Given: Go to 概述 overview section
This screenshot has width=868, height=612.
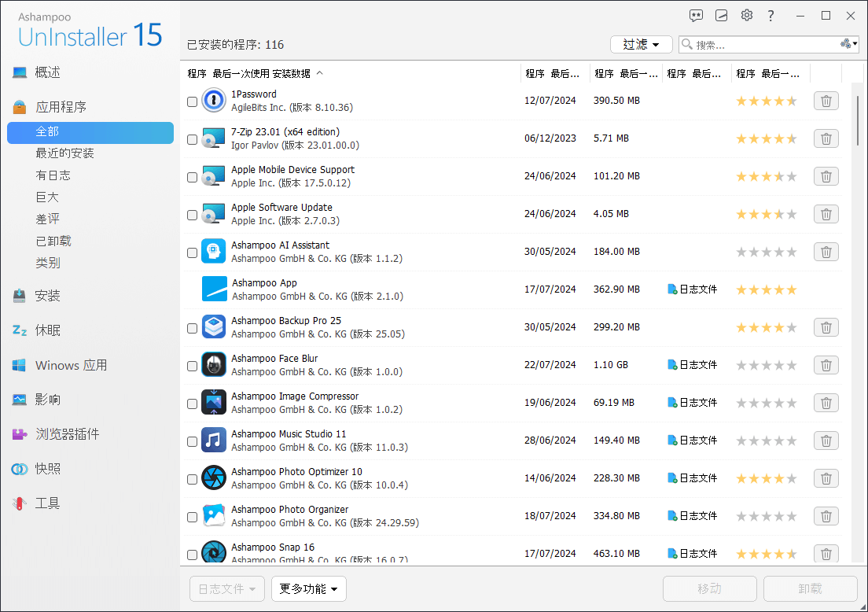Looking at the screenshot, I should [x=36, y=72].
